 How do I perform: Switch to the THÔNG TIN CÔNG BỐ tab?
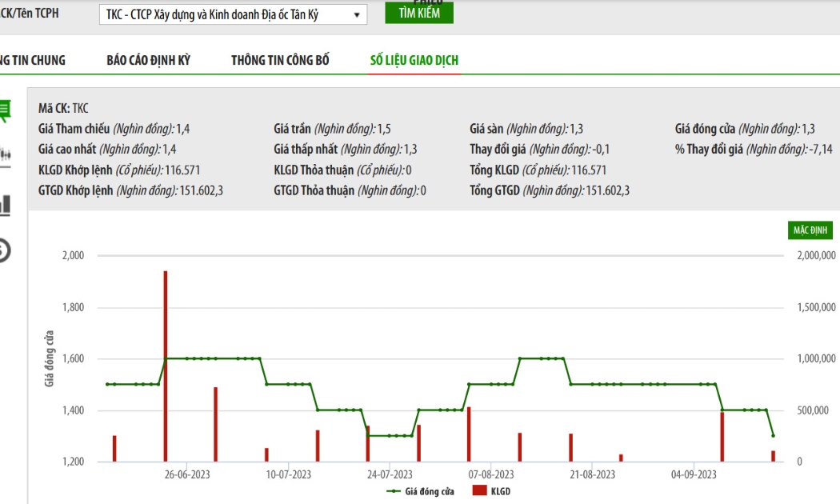280,61
